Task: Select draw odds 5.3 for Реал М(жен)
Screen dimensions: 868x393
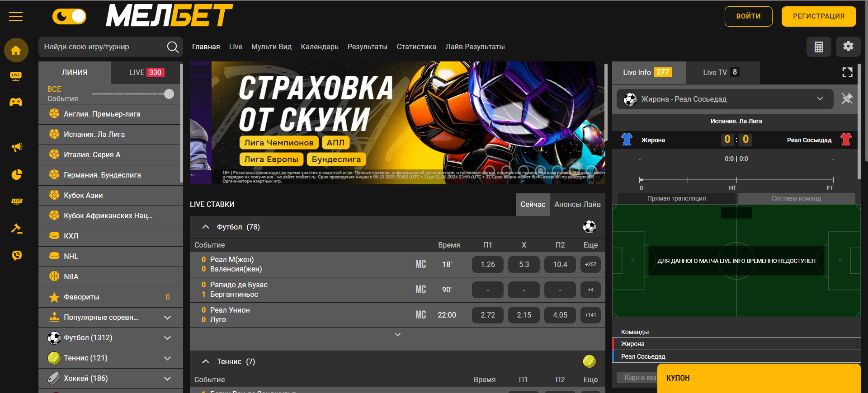Action: 524,265
